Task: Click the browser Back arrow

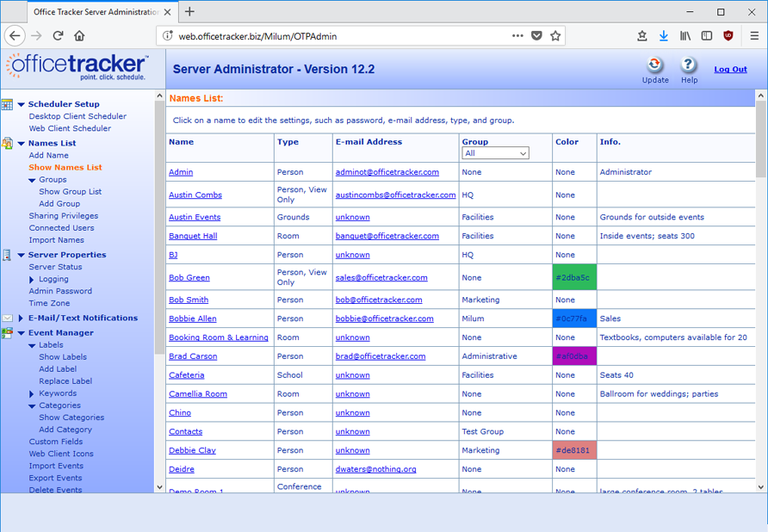Action: pos(15,36)
